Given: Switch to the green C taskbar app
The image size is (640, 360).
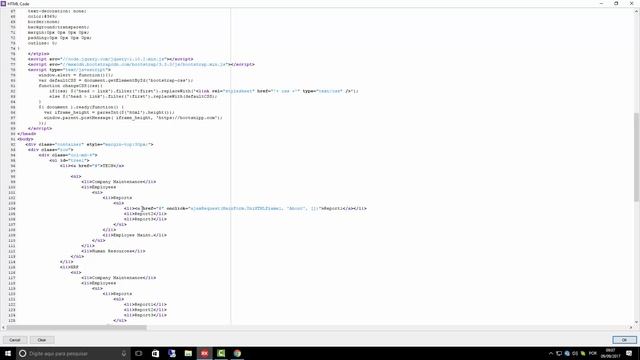Looking at the screenshot, I should point(221,353).
